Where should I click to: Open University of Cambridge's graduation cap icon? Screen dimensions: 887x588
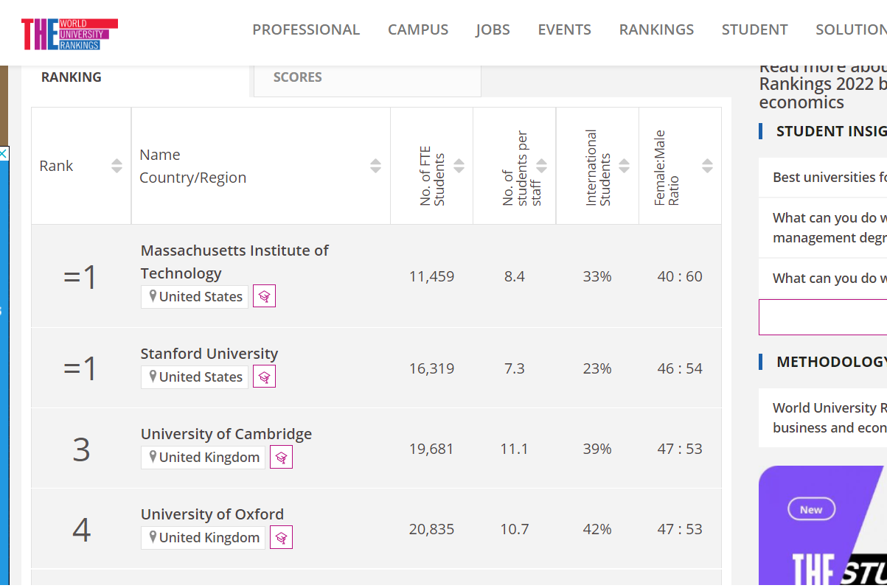[281, 457]
